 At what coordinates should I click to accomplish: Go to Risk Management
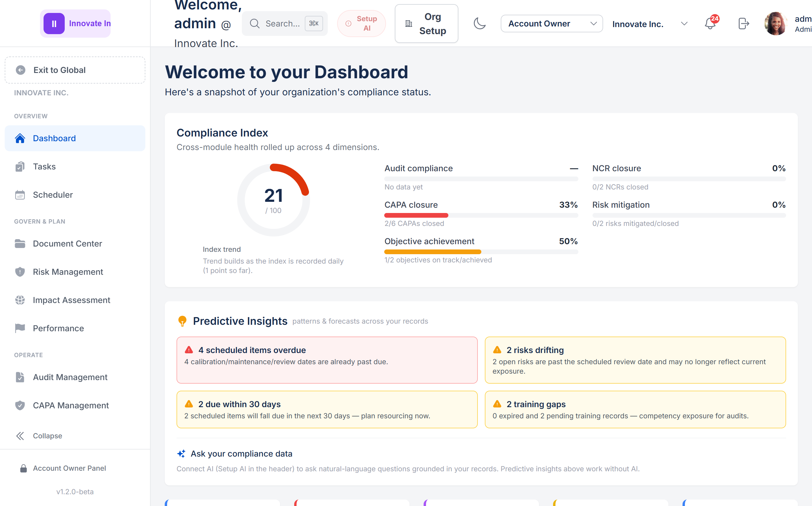click(75, 272)
